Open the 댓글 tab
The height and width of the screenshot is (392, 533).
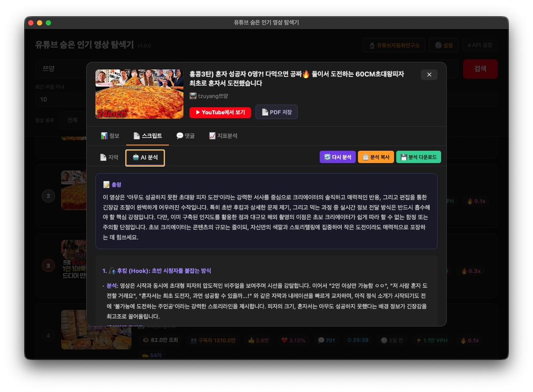pos(185,136)
